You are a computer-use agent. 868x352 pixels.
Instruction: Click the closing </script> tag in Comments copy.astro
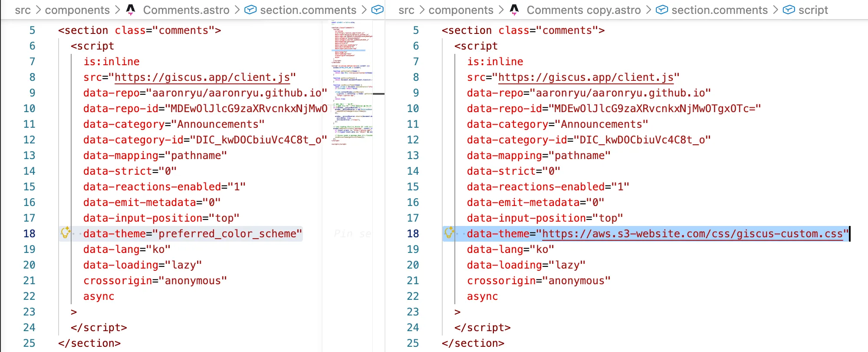(x=483, y=328)
